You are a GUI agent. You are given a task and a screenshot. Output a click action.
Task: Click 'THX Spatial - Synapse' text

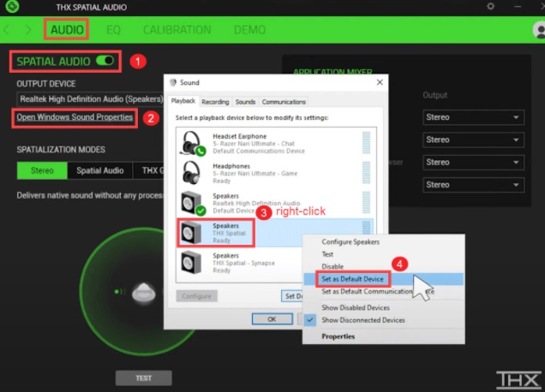[x=243, y=263]
